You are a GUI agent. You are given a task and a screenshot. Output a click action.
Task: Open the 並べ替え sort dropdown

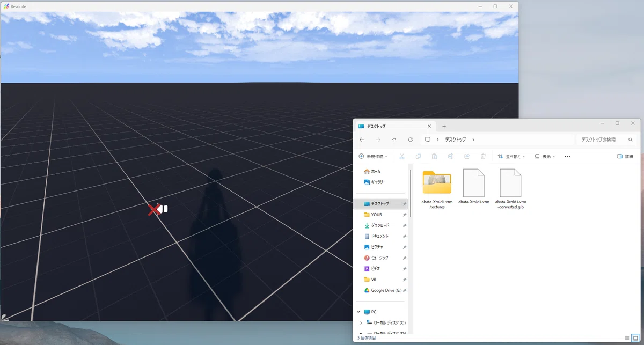[511, 157]
